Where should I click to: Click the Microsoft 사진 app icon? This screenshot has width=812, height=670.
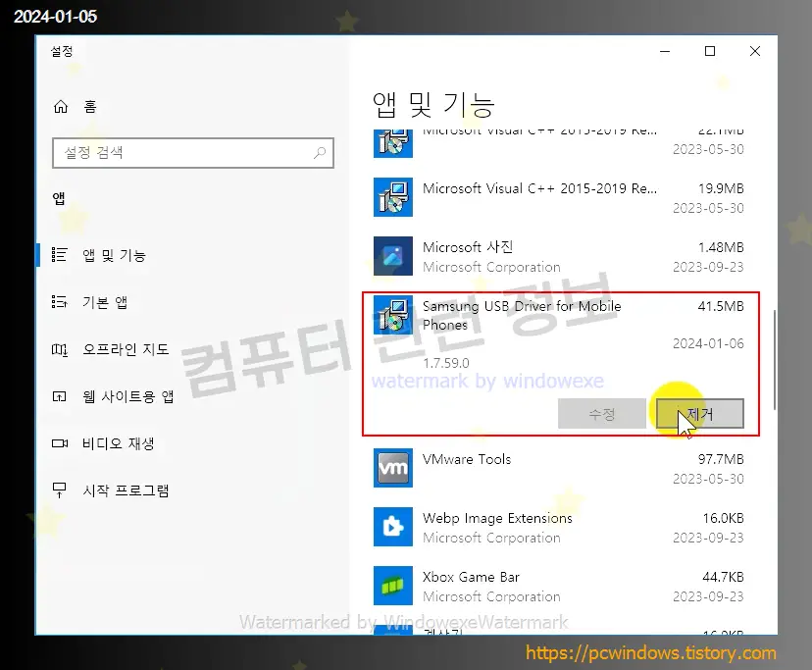[393, 256]
